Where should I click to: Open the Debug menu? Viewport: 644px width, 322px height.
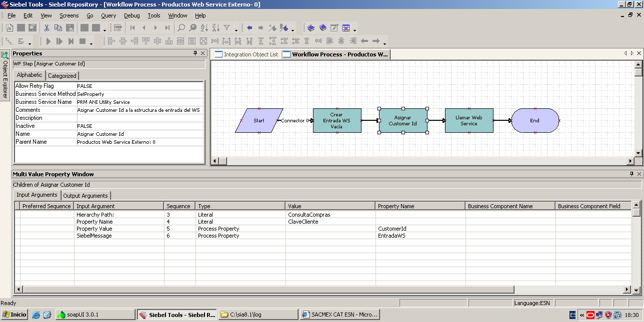[x=131, y=15]
